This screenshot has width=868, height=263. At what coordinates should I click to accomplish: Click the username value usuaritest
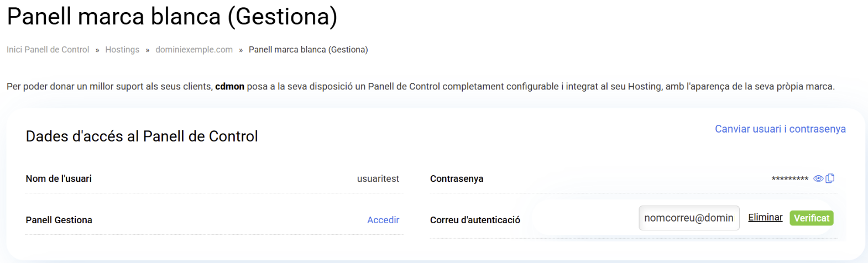(x=378, y=178)
